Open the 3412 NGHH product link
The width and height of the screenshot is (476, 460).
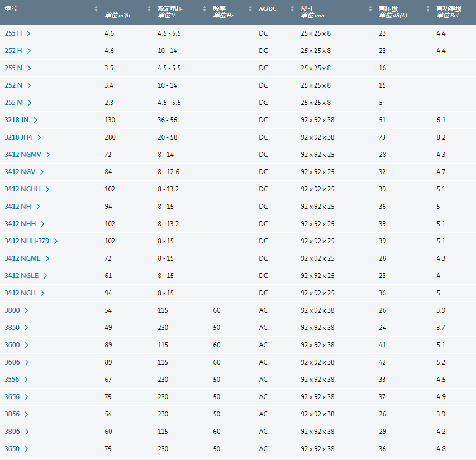(23, 189)
